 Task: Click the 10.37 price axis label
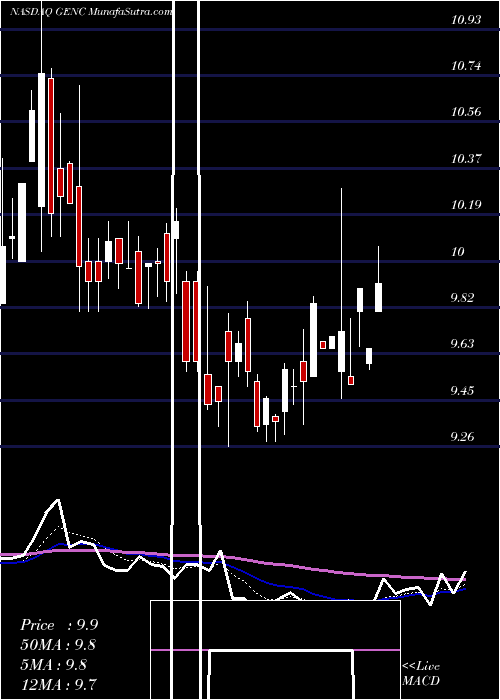(466, 159)
